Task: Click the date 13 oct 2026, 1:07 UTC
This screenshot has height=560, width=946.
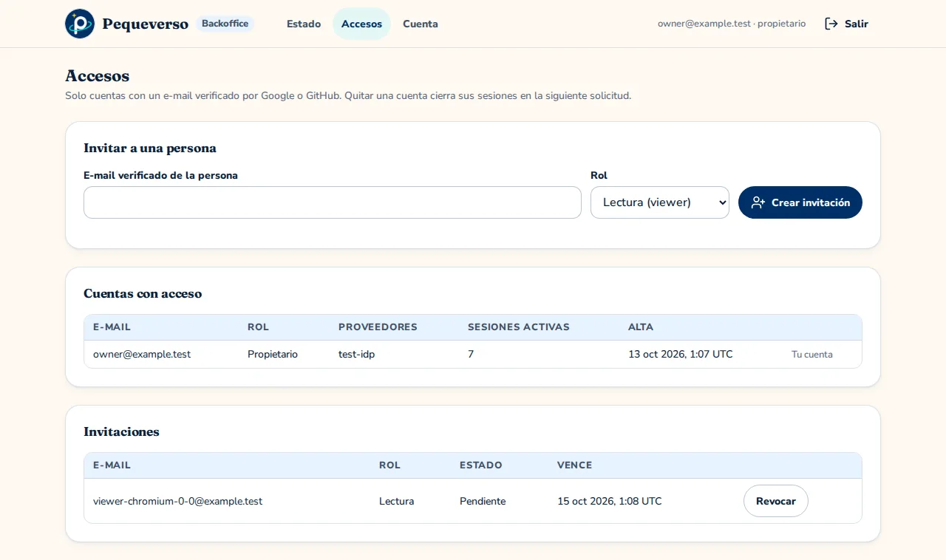Action: click(681, 354)
